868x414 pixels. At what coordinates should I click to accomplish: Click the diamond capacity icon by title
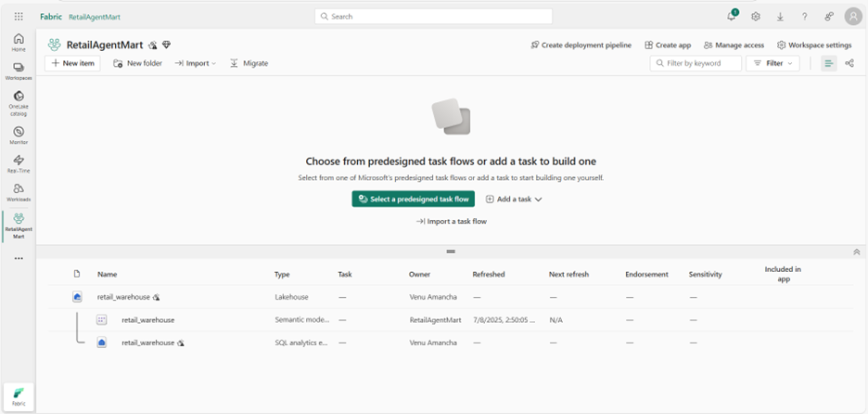(x=167, y=45)
